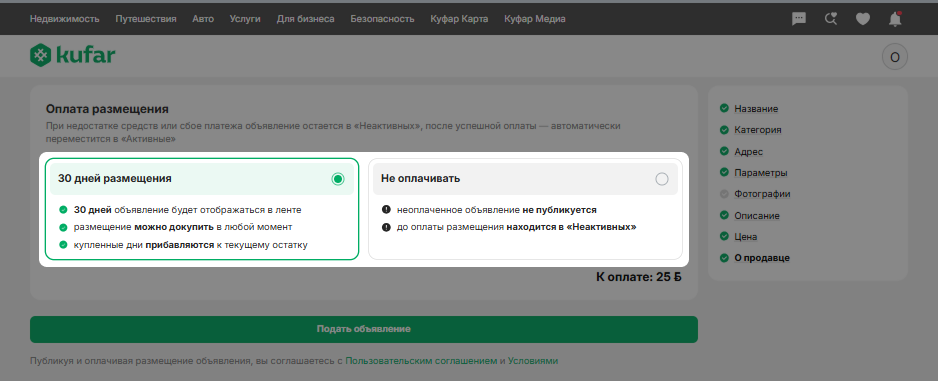
Task: Jump to the Категория step
Action: [x=758, y=130]
